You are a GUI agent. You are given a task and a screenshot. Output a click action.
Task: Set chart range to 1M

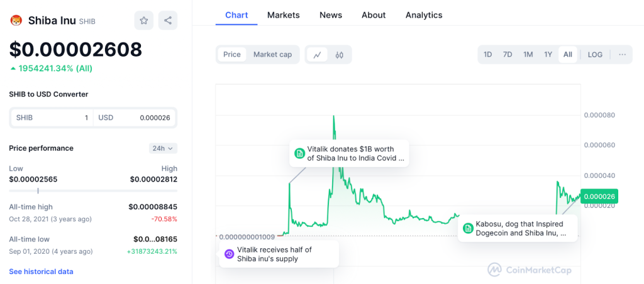tap(528, 55)
